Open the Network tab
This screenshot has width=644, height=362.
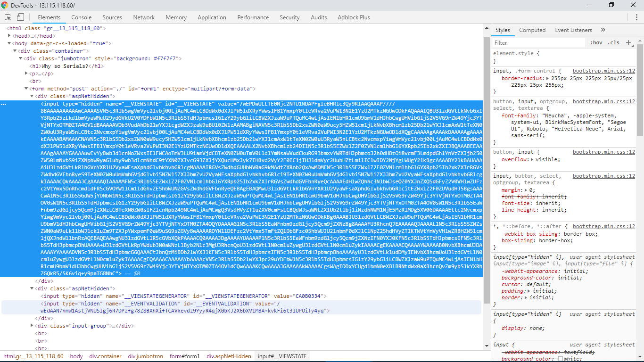click(144, 17)
